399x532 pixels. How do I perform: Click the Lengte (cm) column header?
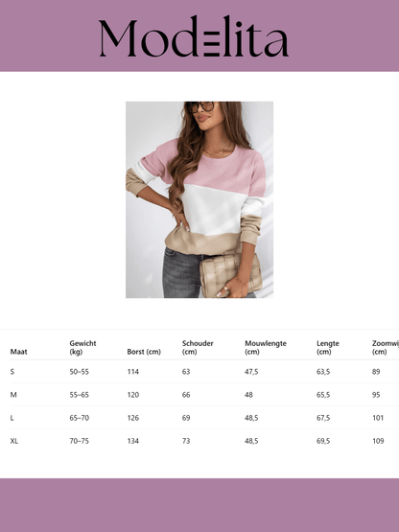(328, 347)
